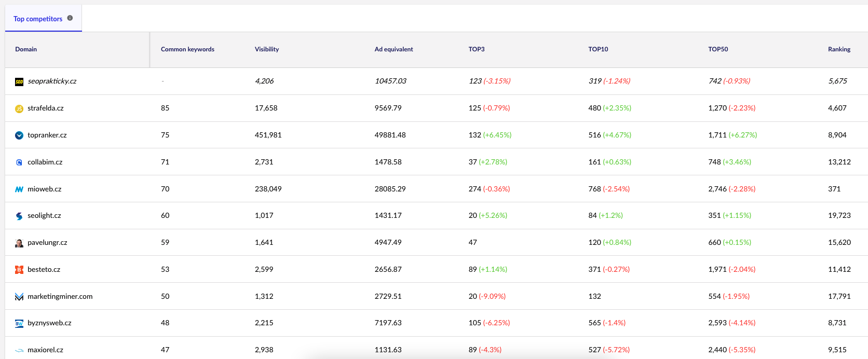The width and height of the screenshot is (868, 359).
Task: Click the collabim.cz favicon
Action: (19, 162)
